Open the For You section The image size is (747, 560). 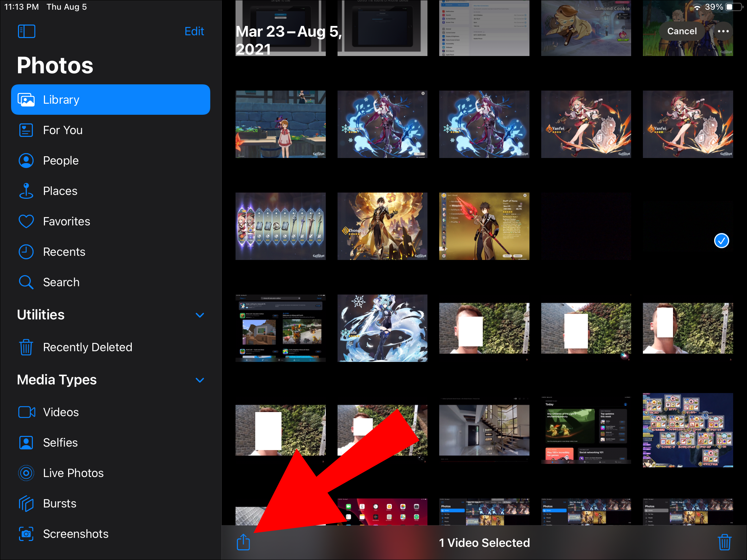coord(63,130)
